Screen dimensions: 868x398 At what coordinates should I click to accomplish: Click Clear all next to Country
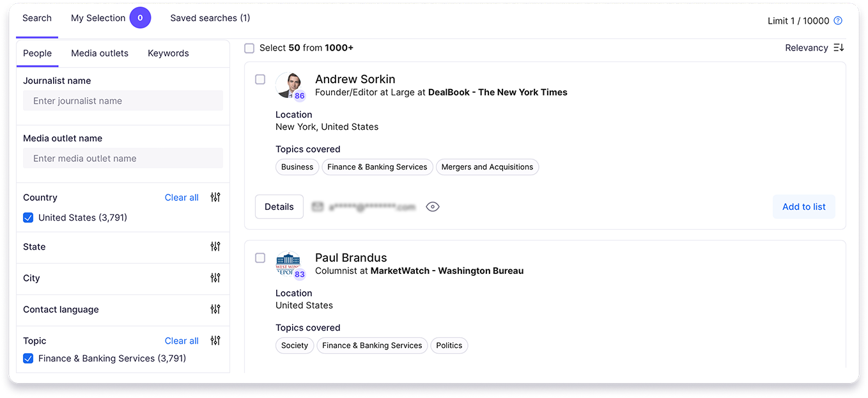tap(182, 197)
